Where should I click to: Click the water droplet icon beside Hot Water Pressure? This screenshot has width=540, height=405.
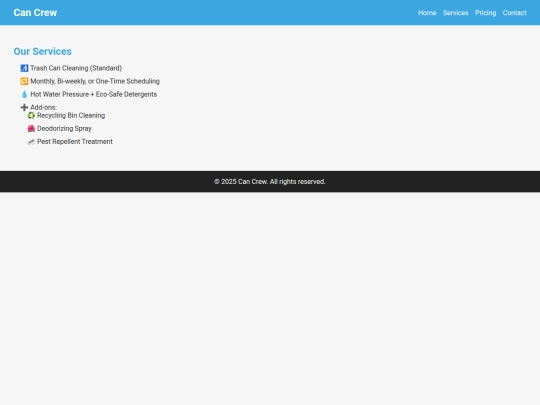(x=24, y=94)
